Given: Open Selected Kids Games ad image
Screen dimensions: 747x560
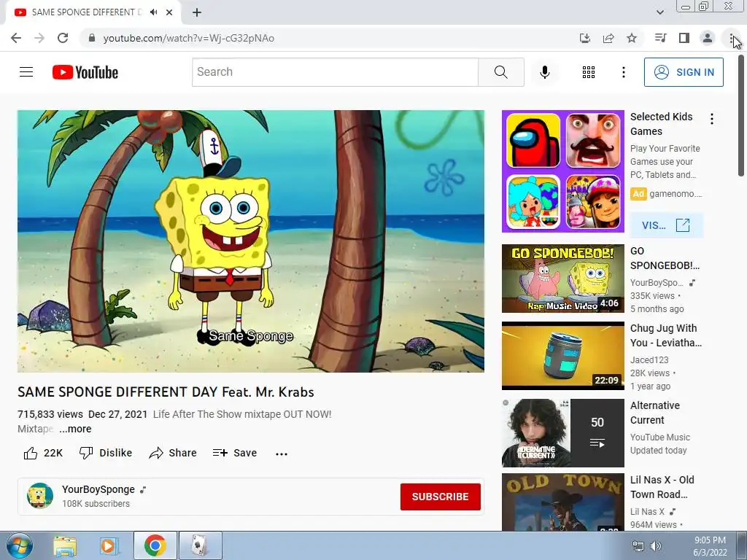Looking at the screenshot, I should (x=562, y=171).
